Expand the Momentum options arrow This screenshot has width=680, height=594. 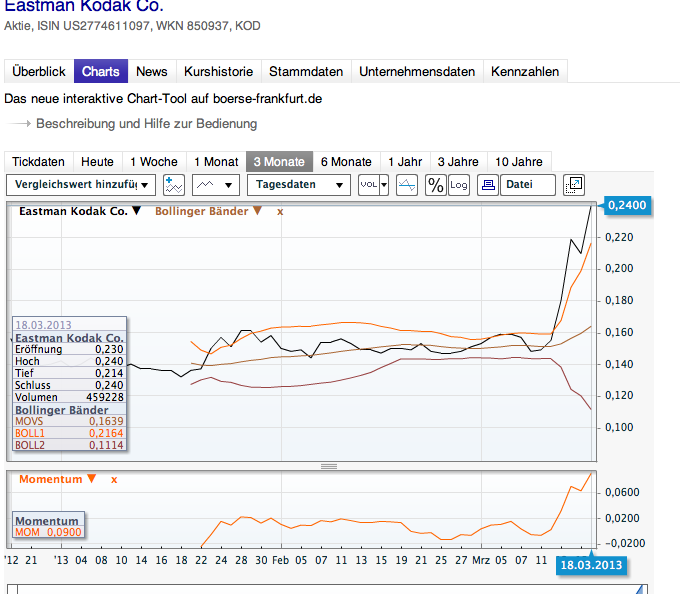(91, 479)
